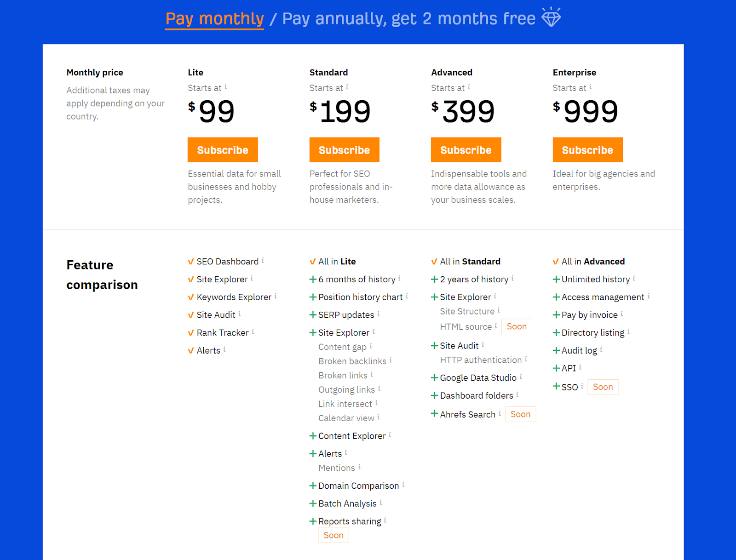Click the info icon next to Enterprise Starts at
Viewport: 736px width, 560px height.
tap(591, 86)
